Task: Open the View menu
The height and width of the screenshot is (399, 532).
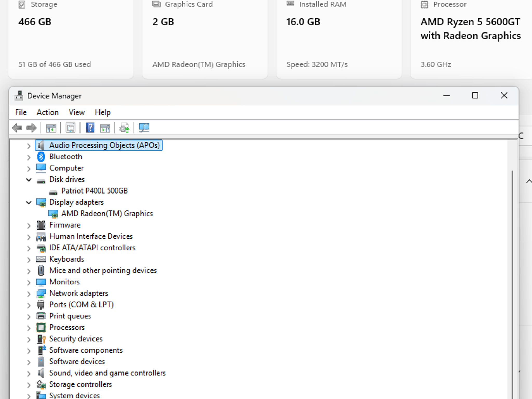Action: click(x=77, y=112)
